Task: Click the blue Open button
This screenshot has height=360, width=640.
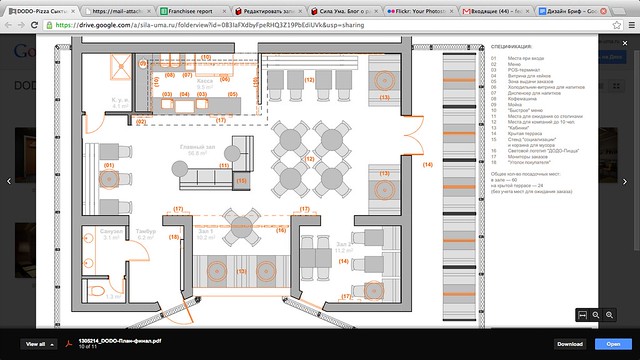Action: click(x=613, y=344)
